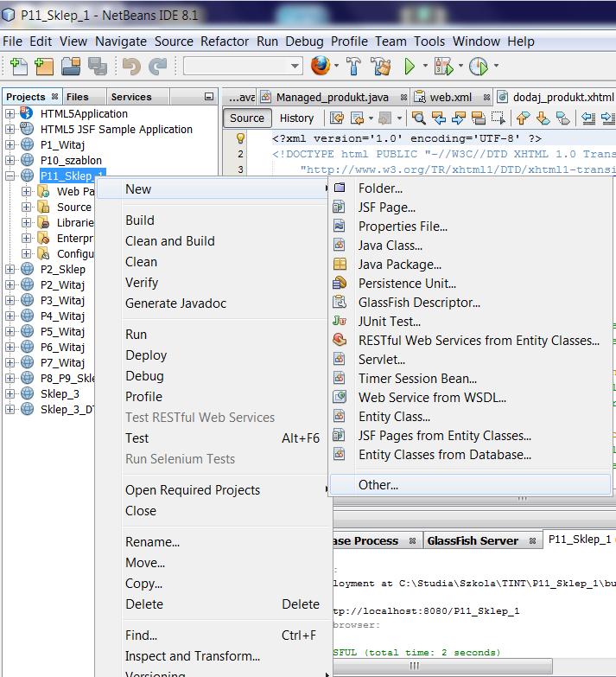Click the Undo toolbar icon
Viewport: 616px width, 677px height.
131,66
